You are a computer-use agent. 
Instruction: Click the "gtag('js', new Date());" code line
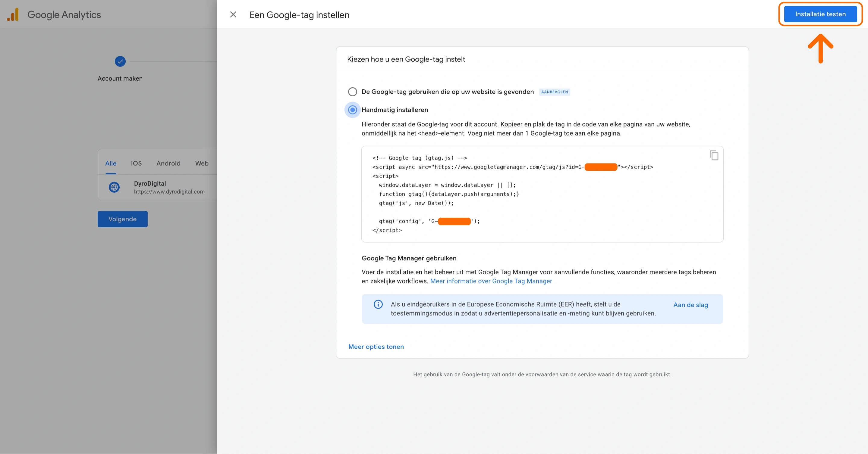pyautogui.click(x=416, y=203)
